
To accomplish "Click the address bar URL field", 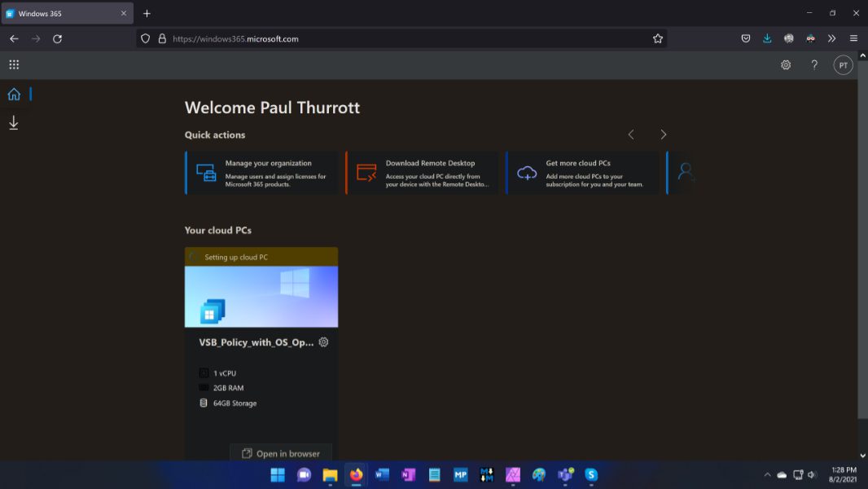I will point(407,38).
